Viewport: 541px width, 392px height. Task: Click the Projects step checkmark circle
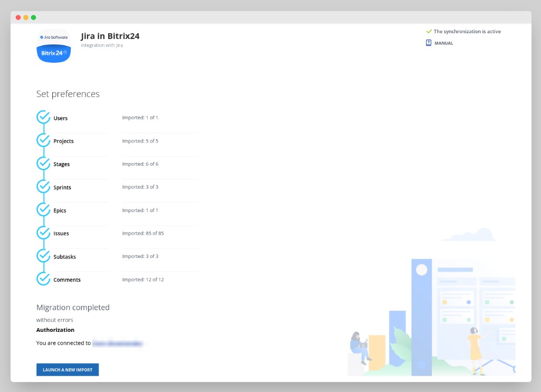pos(43,140)
